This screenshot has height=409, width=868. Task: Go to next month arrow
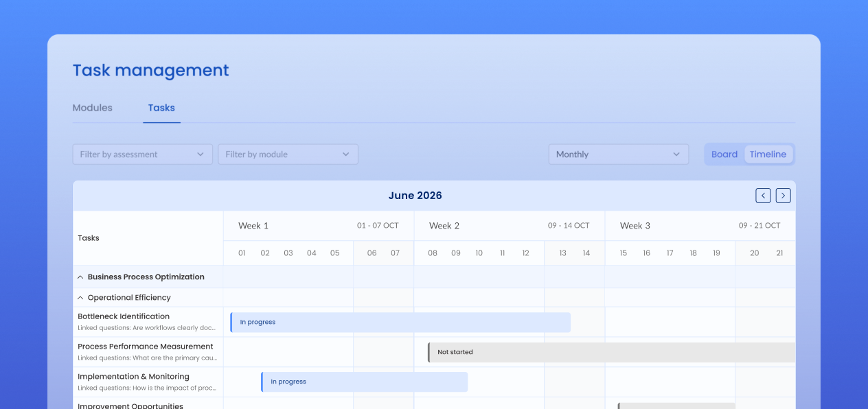pos(784,196)
